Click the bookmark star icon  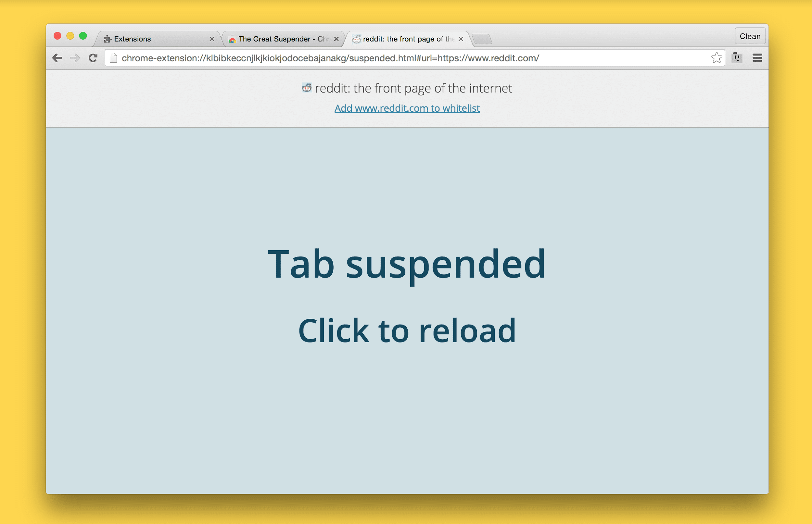(716, 58)
